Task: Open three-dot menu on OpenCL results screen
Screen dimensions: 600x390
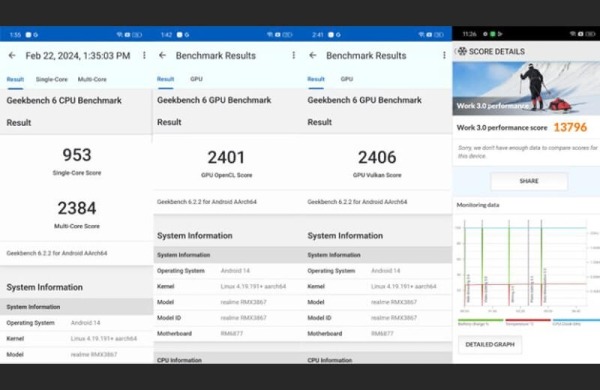Action: [293, 55]
